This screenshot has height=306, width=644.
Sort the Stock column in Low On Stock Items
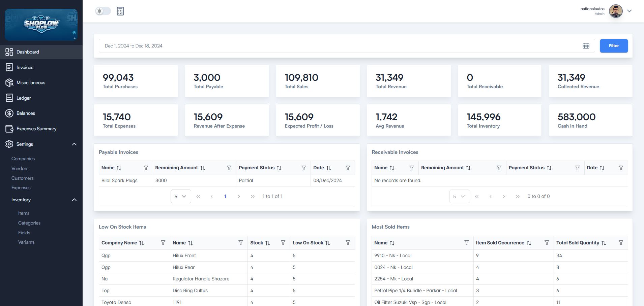tap(268, 243)
